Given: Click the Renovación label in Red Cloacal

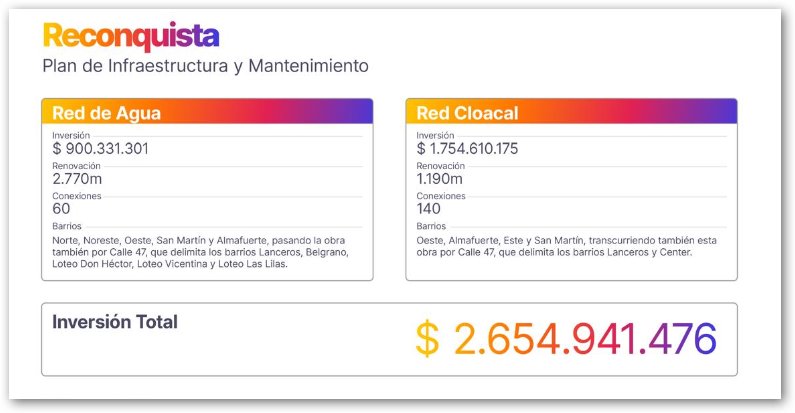Looking at the screenshot, I should (x=440, y=165).
